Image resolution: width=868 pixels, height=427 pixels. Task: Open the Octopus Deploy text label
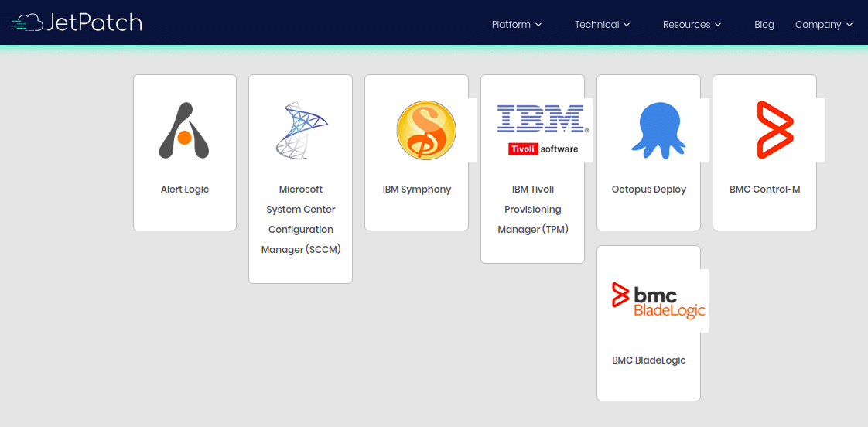coord(649,190)
